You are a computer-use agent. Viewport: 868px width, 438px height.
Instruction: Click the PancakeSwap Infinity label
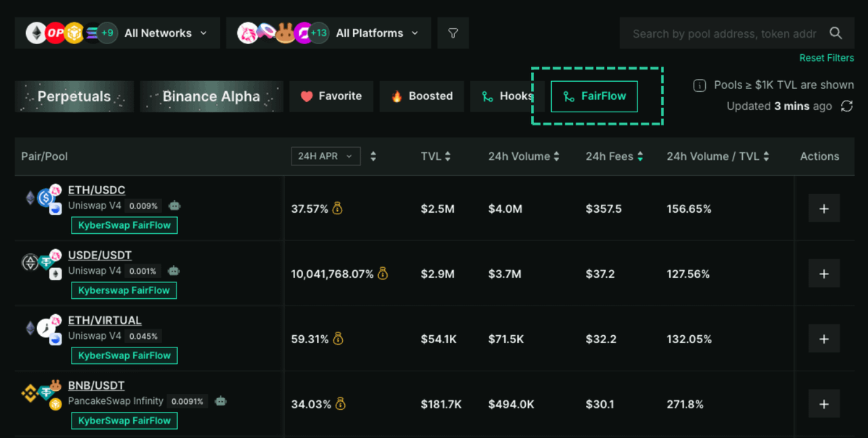tap(116, 401)
